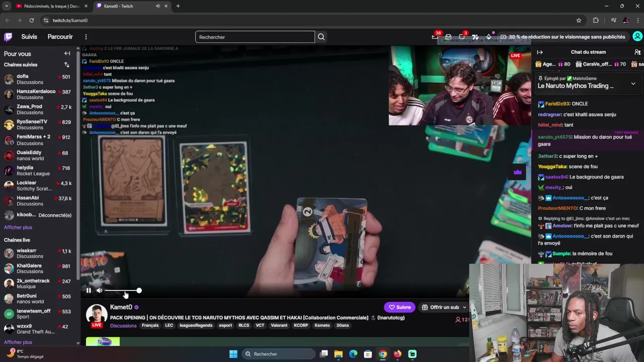Open the notifications inbox icon
This screenshot has width=644, height=362.
[448, 37]
